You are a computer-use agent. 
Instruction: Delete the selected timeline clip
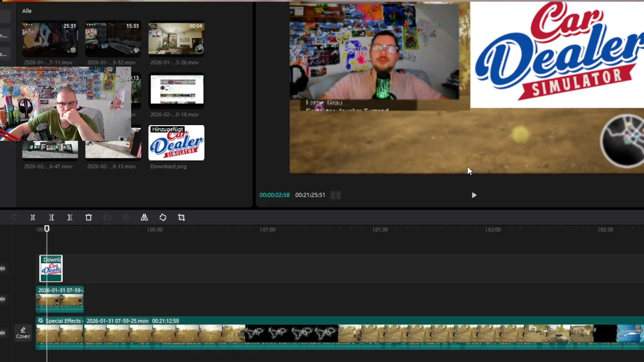click(x=89, y=218)
